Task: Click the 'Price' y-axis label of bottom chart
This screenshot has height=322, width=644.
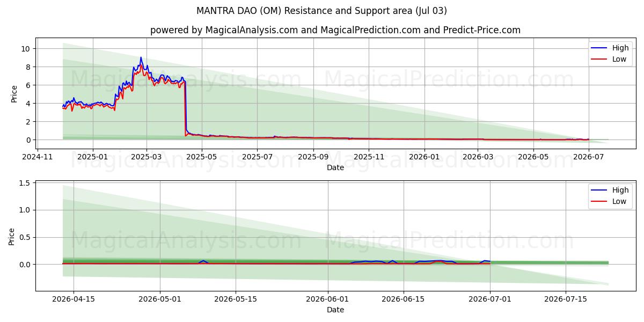Action: pos(12,236)
